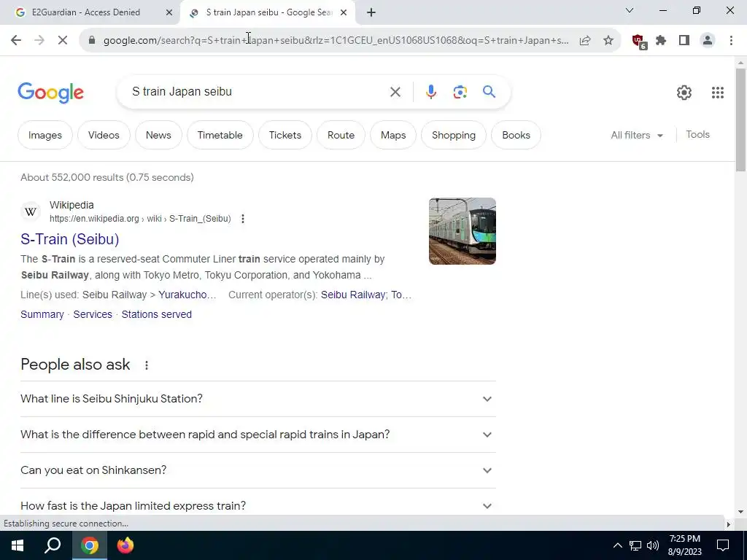747x560 pixels.
Task: Click the forward navigation arrow
Action: (39, 41)
